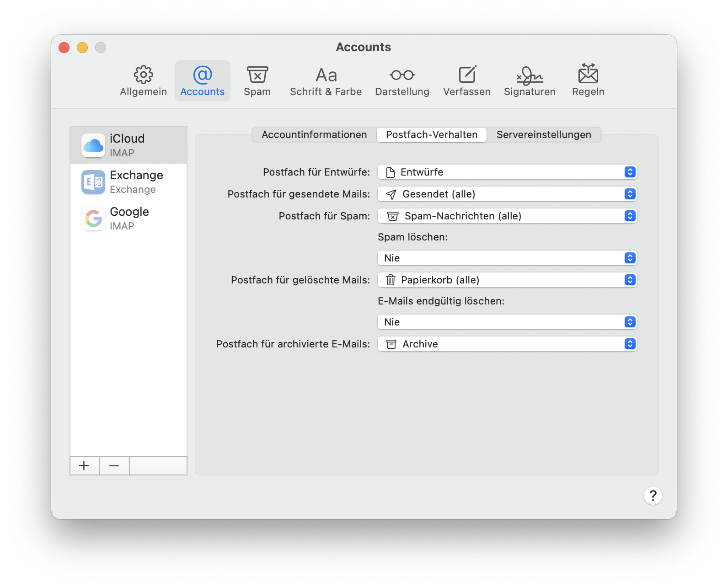Open the Signaturen pane

point(530,81)
